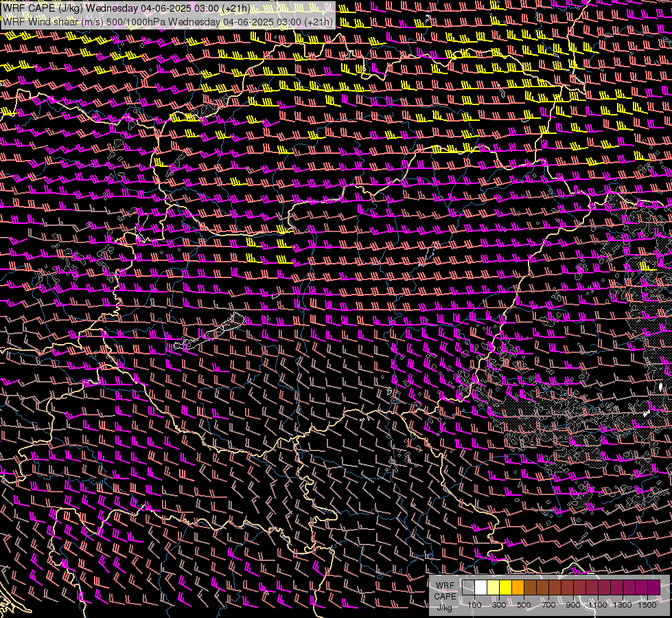Click the legend value 500
The width and height of the screenshot is (672, 618).
[x=524, y=605]
